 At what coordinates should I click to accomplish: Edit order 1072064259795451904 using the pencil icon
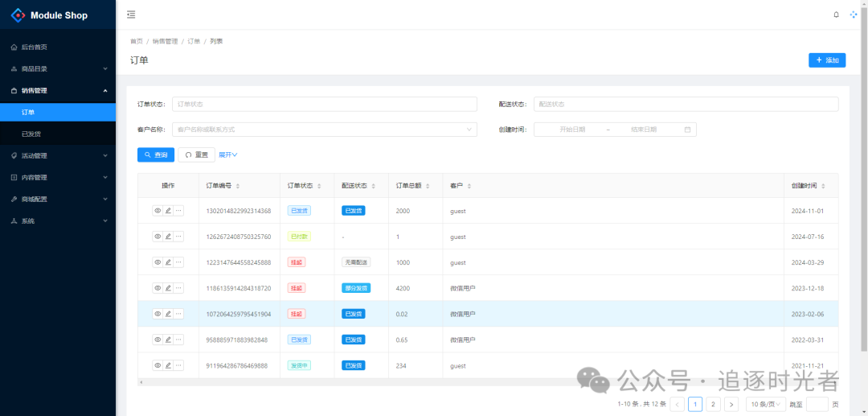click(x=168, y=314)
